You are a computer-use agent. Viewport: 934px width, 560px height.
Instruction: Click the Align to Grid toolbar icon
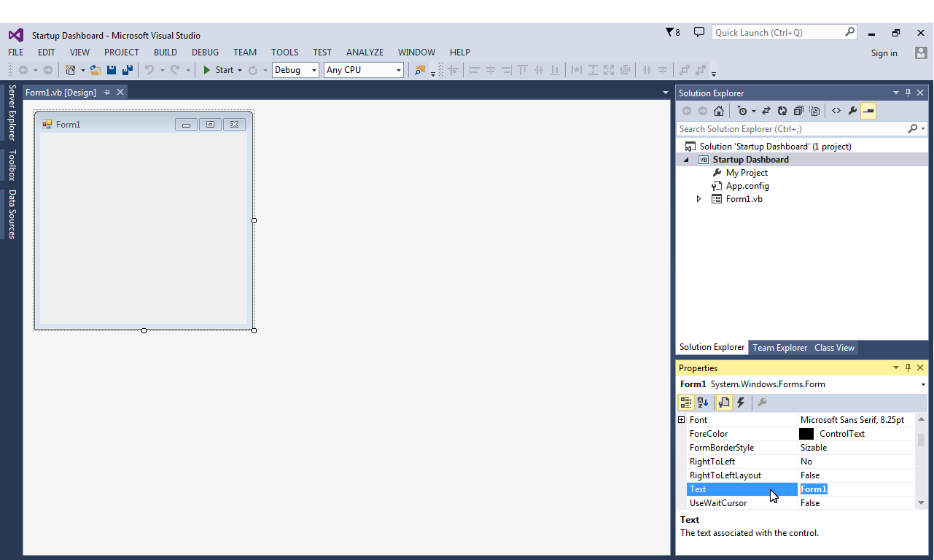pos(453,70)
